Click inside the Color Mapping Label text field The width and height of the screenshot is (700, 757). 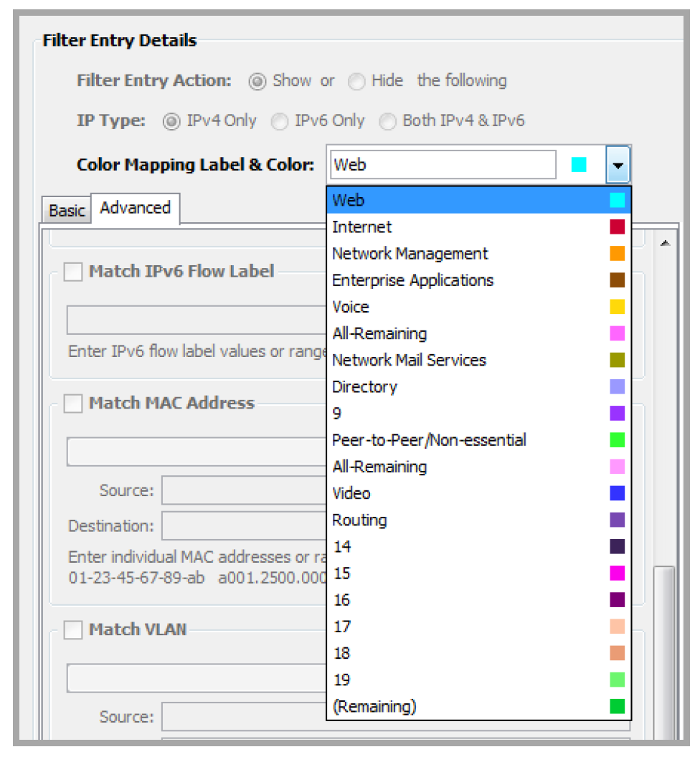pos(441,164)
